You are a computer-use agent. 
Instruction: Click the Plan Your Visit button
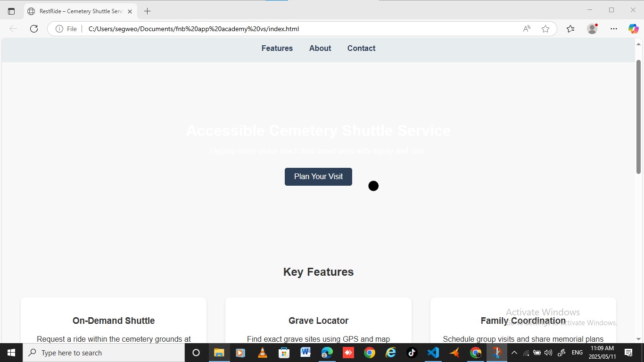318,177
